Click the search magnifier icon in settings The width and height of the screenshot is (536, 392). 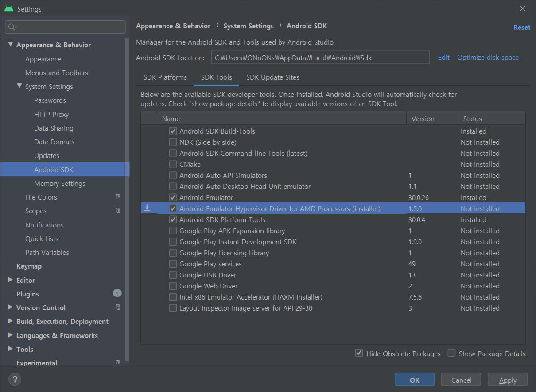click(x=12, y=27)
